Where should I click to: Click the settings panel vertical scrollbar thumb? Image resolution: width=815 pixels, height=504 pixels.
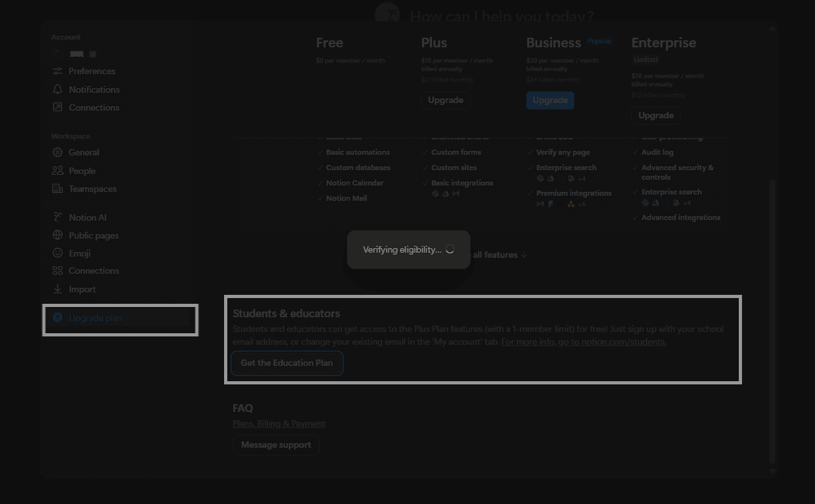point(772,321)
